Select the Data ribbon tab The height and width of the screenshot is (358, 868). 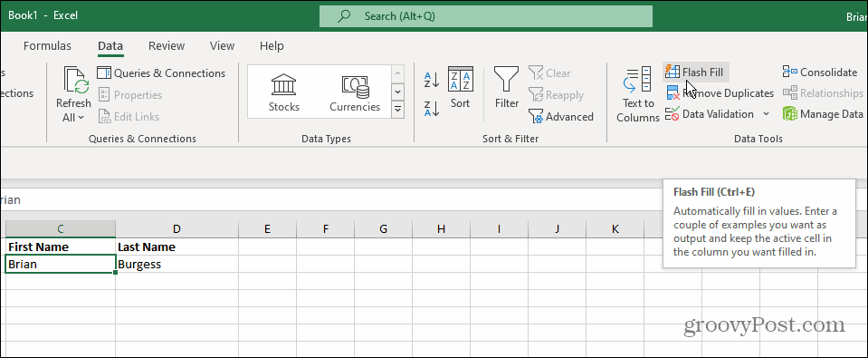(x=110, y=46)
